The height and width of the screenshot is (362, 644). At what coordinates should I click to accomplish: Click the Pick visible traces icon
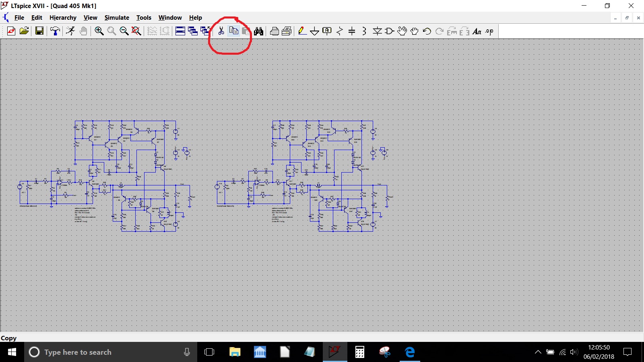tap(165, 31)
